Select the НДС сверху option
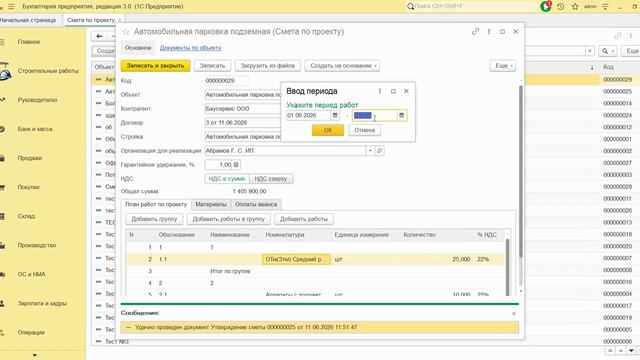This screenshot has width=640, height=360. (271, 179)
